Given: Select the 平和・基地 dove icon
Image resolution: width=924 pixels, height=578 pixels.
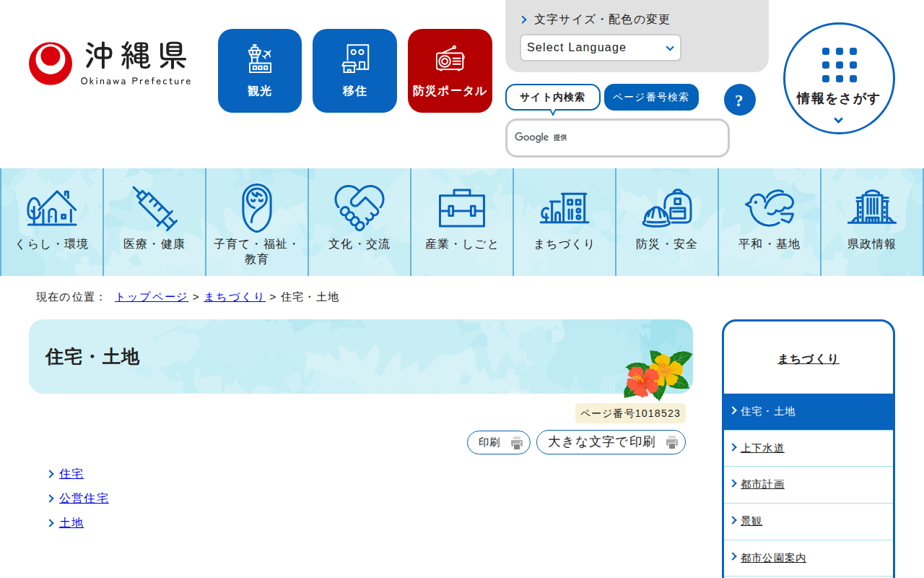Looking at the screenshot, I should [770, 208].
